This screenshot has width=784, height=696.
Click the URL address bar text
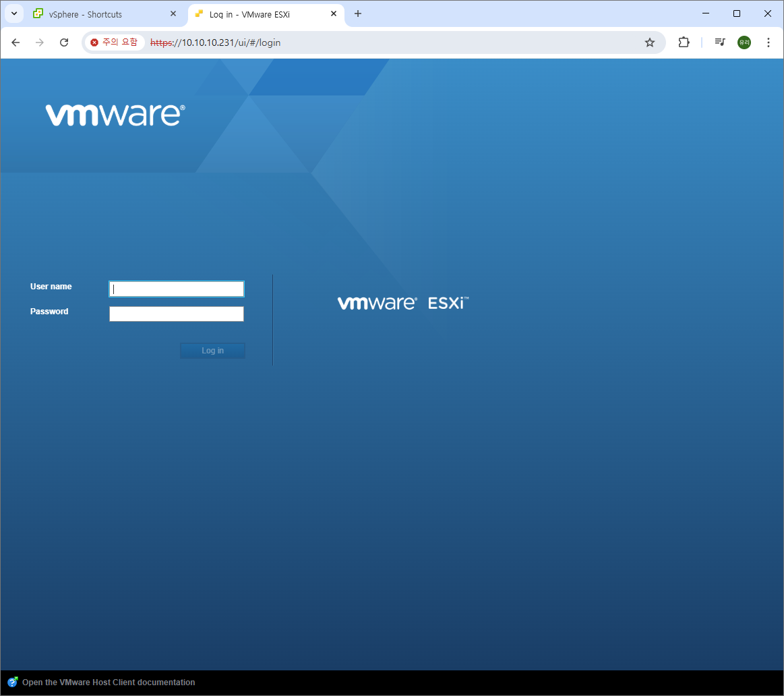coord(216,42)
